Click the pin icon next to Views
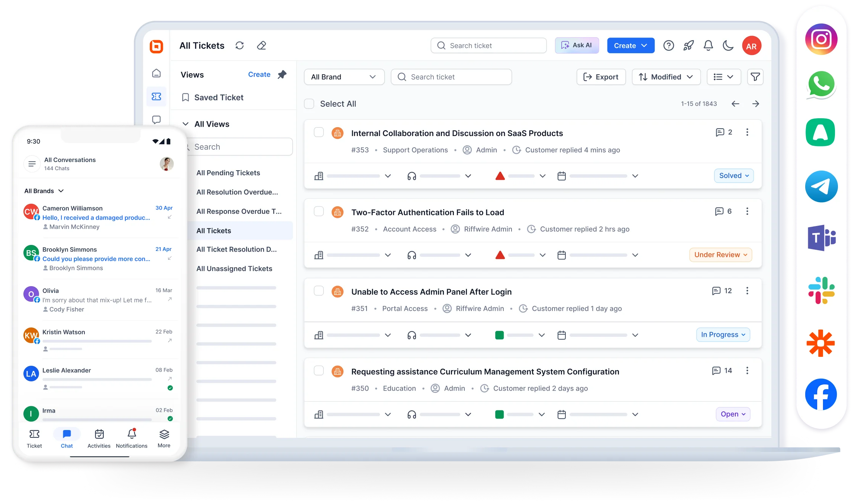 (282, 74)
